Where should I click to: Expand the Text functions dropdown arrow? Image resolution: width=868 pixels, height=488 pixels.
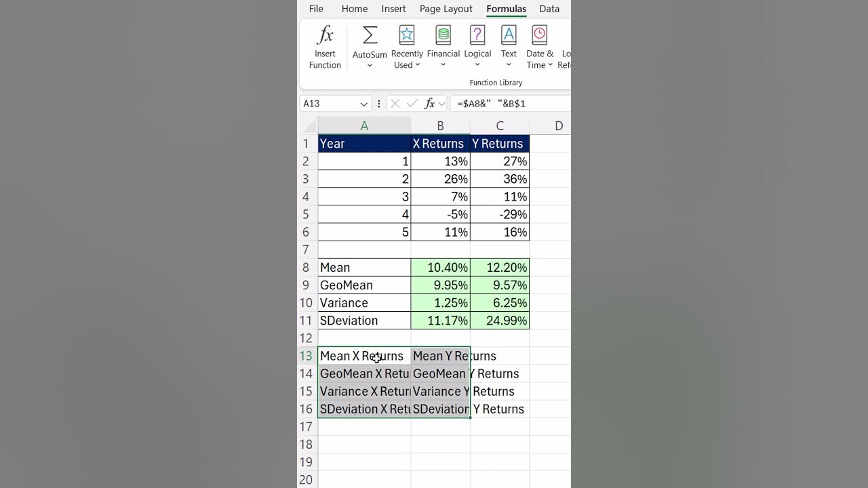click(509, 65)
